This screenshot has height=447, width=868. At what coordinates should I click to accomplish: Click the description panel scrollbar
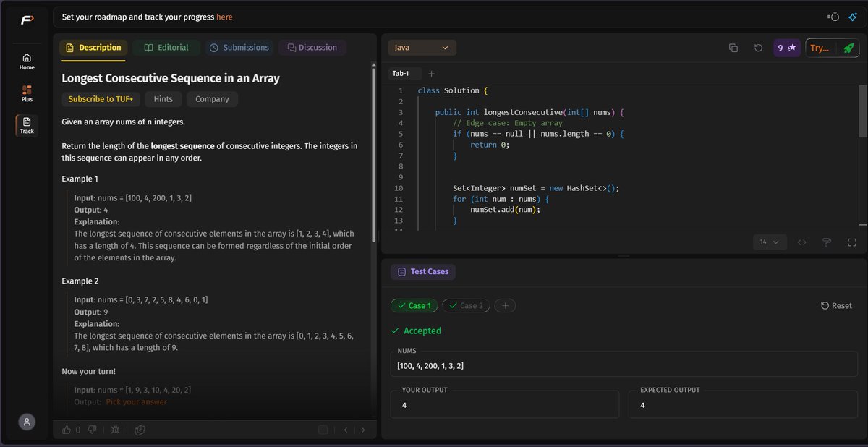click(373, 156)
